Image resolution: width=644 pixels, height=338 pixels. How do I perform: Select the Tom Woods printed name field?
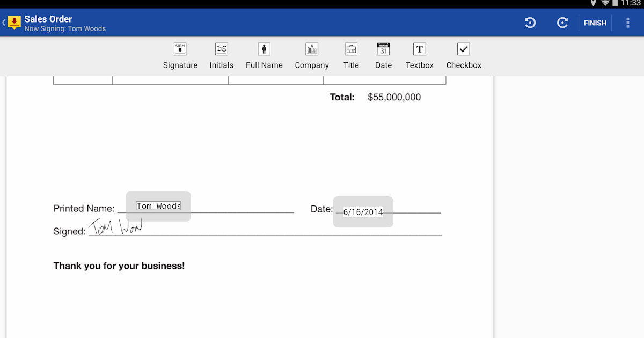pos(158,206)
